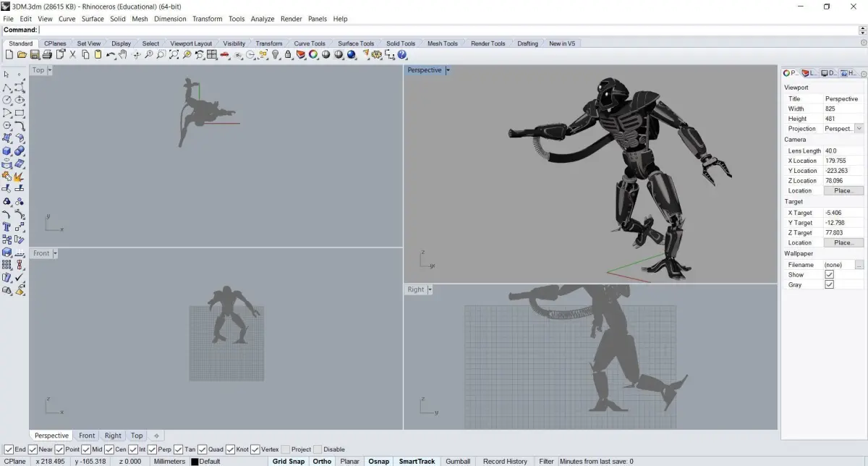This screenshot has width=868, height=466.
Task: Select the Circle tool in left sidebar
Action: click(x=7, y=100)
